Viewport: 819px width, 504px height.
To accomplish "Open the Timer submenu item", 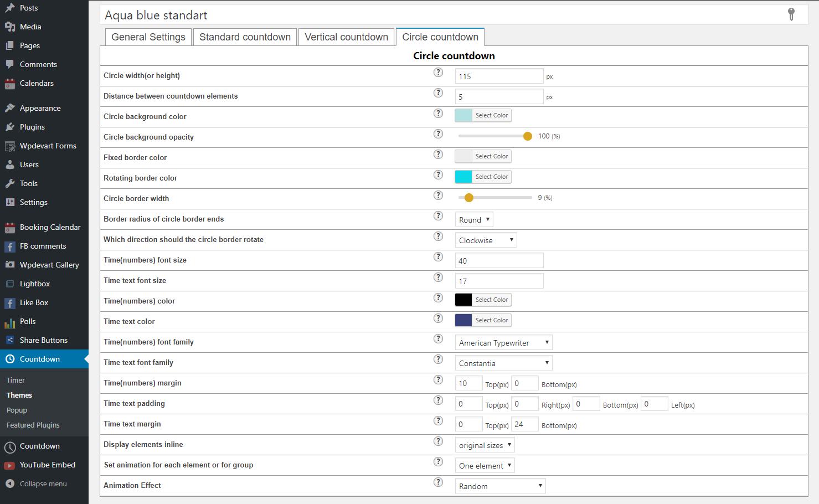I will 16,380.
